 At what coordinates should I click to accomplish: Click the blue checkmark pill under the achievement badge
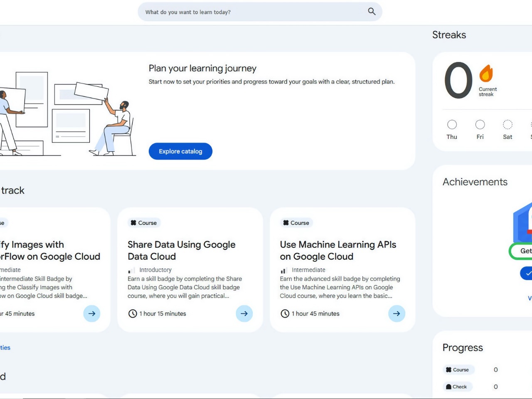click(x=529, y=273)
